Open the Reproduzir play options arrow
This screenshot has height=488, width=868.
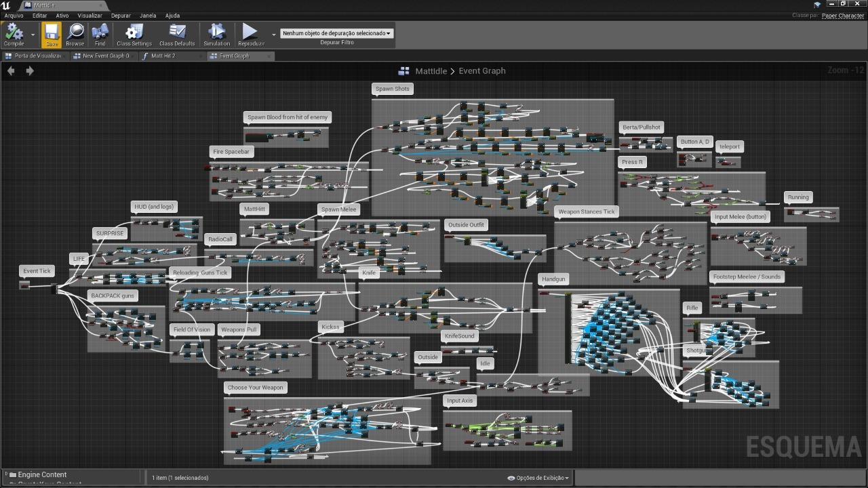274,34
